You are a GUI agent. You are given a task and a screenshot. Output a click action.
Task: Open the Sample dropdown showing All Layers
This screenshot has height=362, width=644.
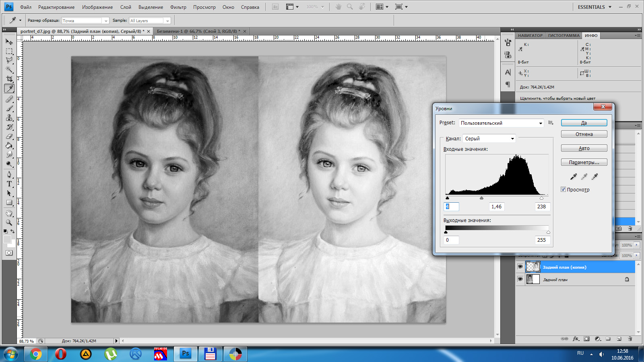(x=150, y=21)
